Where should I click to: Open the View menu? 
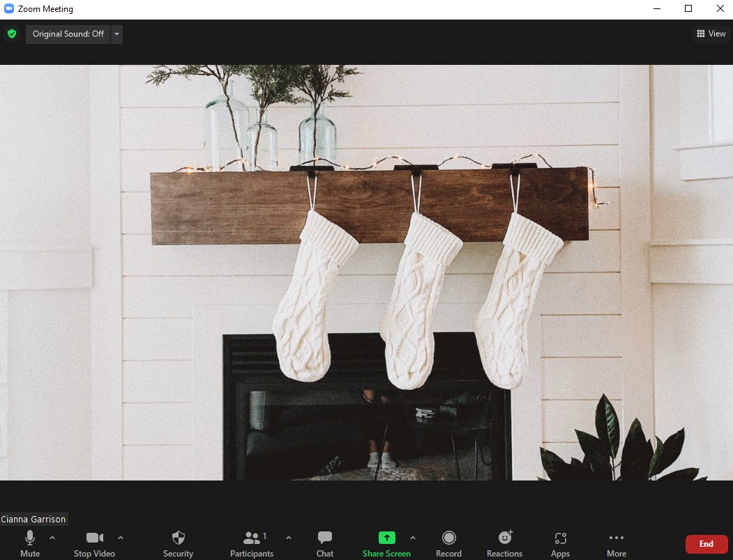tap(711, 33)
